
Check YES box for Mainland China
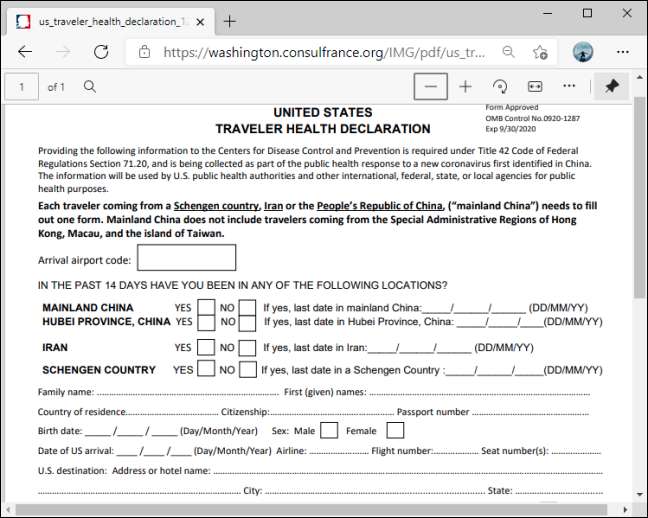(x=206, y=309)
